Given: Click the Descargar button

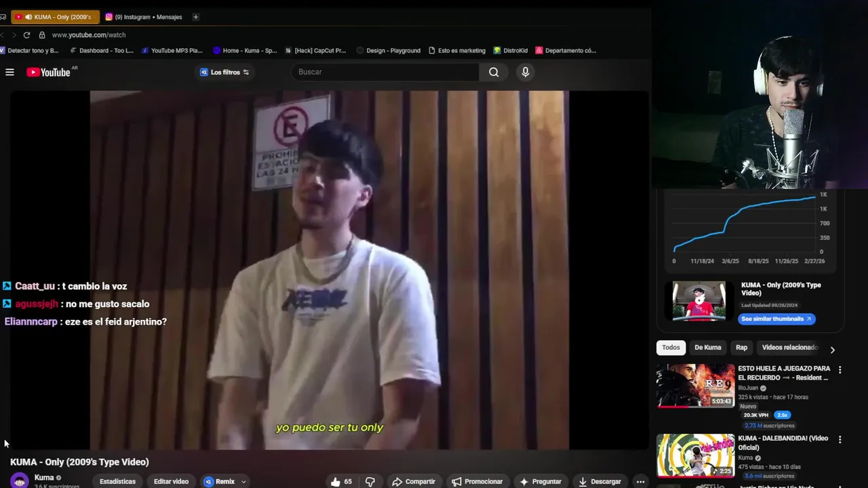Looking at the screenshot, I should tap(599, 481).
